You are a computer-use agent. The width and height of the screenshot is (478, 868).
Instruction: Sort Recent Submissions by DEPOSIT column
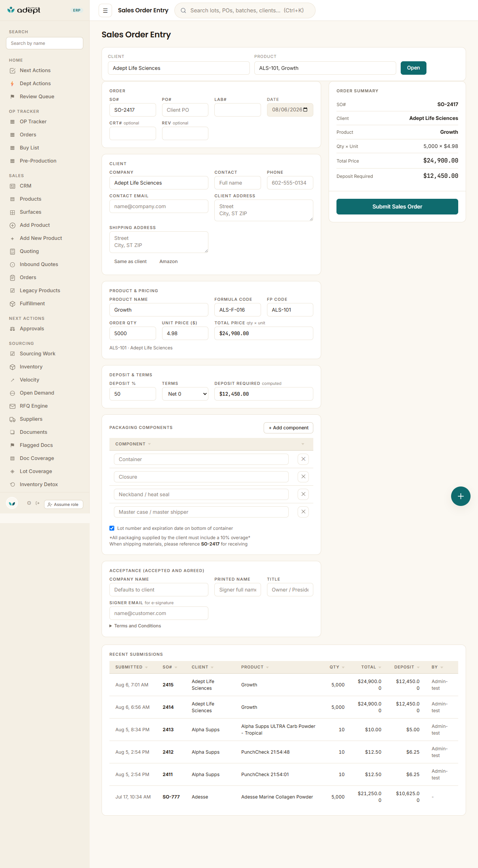click(x=407, y=667)
